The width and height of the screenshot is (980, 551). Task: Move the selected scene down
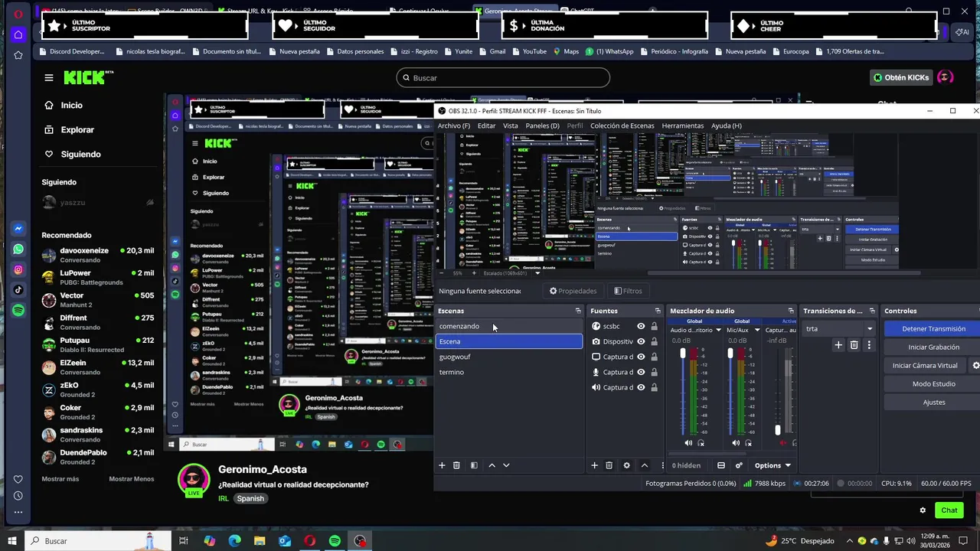click(506, 465)
